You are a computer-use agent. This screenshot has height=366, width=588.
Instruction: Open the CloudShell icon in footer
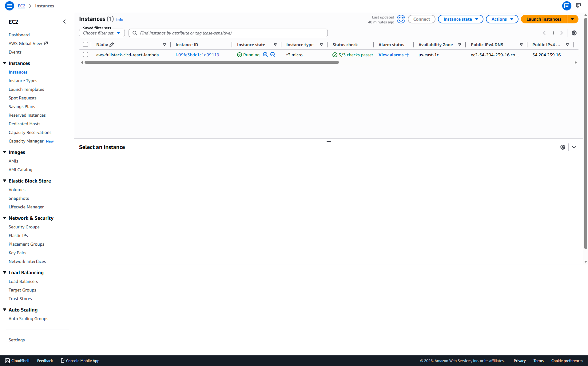pos(7,361)
